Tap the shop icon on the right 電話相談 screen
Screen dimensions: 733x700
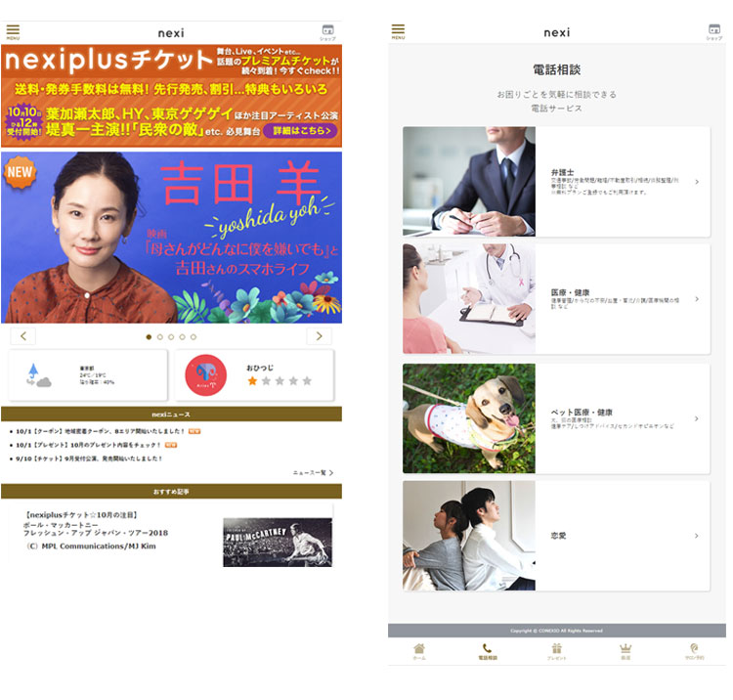coord(713,31)
